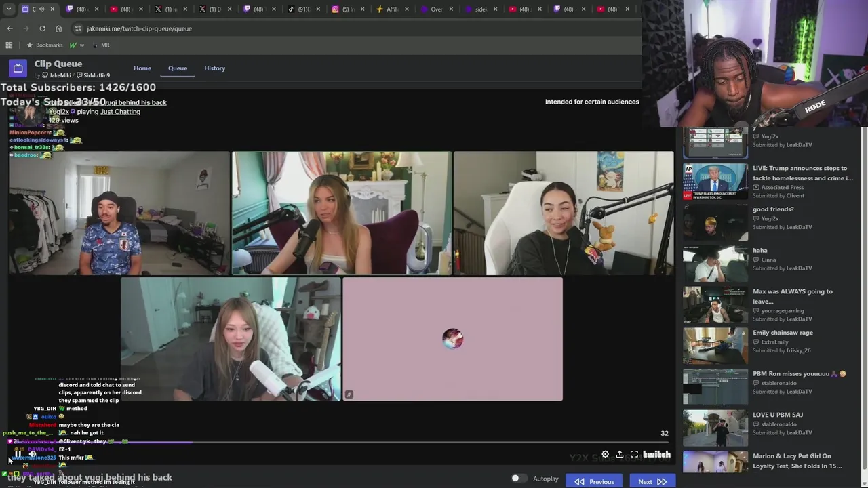The image size is (868, 488).
Task: Skip to the Next clip
Action: 652,481
